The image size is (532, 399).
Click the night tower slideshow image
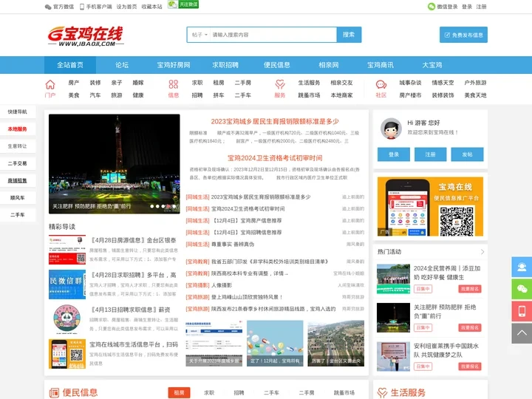click(115, 164)
